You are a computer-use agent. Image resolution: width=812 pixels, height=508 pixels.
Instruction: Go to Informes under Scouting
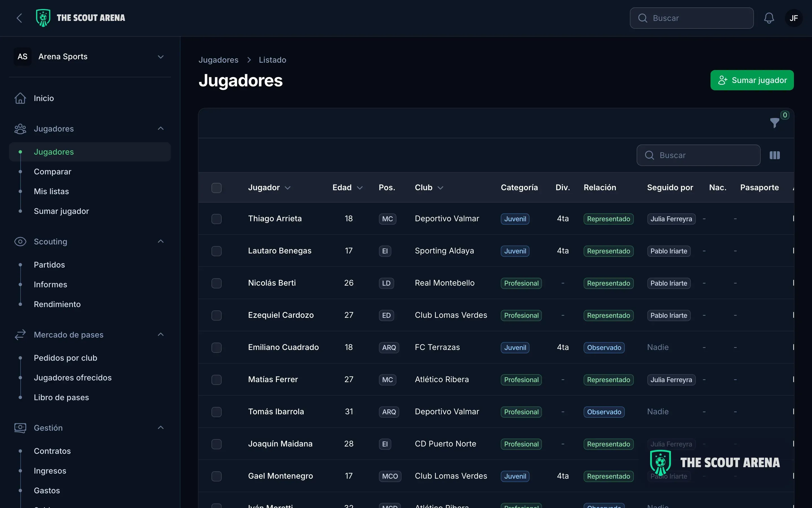click(50, 284)
